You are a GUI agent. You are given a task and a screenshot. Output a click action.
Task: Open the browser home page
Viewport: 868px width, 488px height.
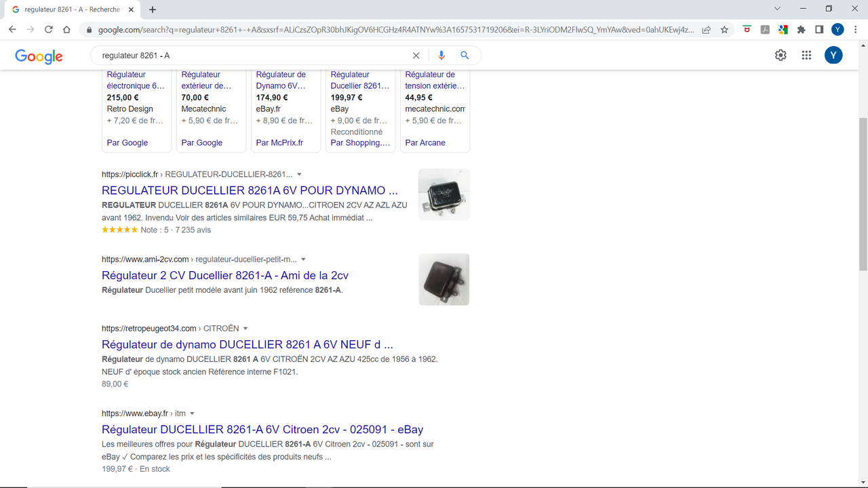tap(66, 30)
